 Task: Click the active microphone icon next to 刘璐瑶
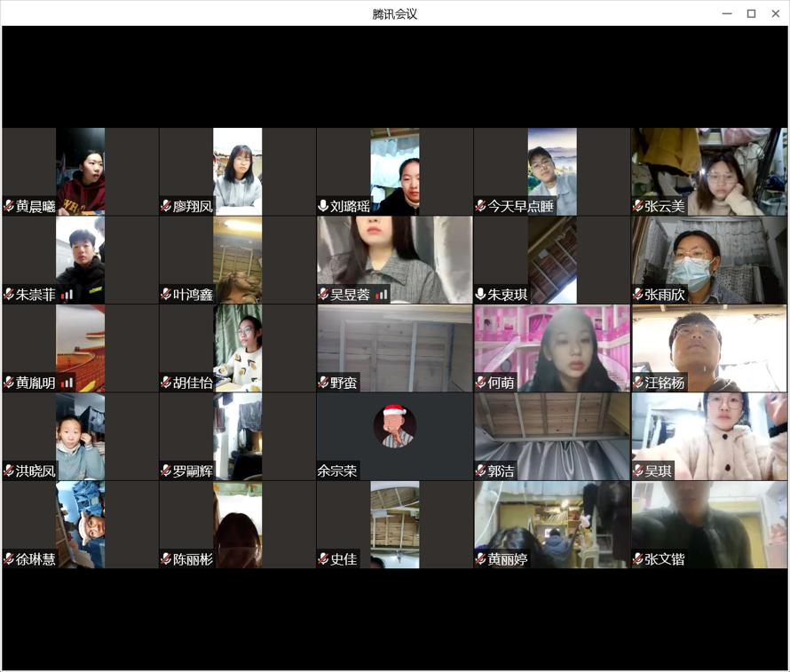tap(323, 206)
